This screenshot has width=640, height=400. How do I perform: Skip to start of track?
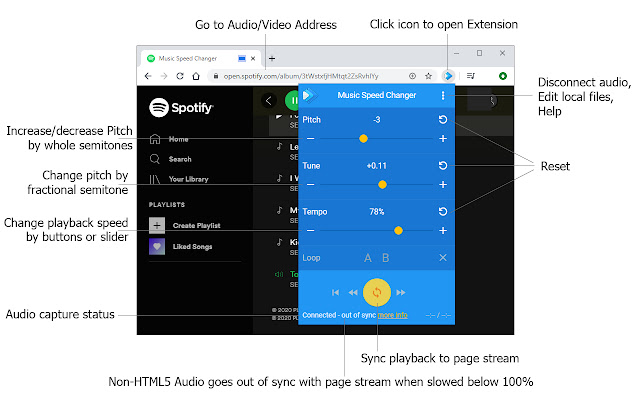click(336, 292)
